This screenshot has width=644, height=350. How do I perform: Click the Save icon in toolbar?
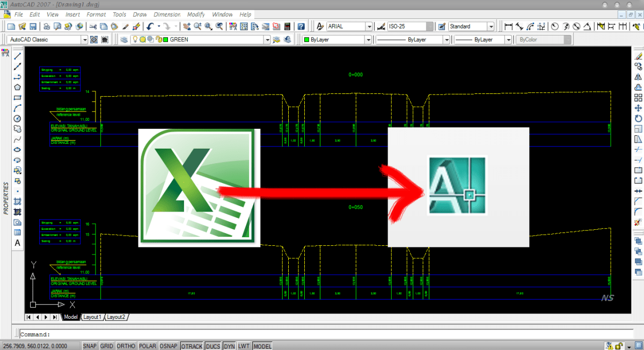[x=33, y=26]
